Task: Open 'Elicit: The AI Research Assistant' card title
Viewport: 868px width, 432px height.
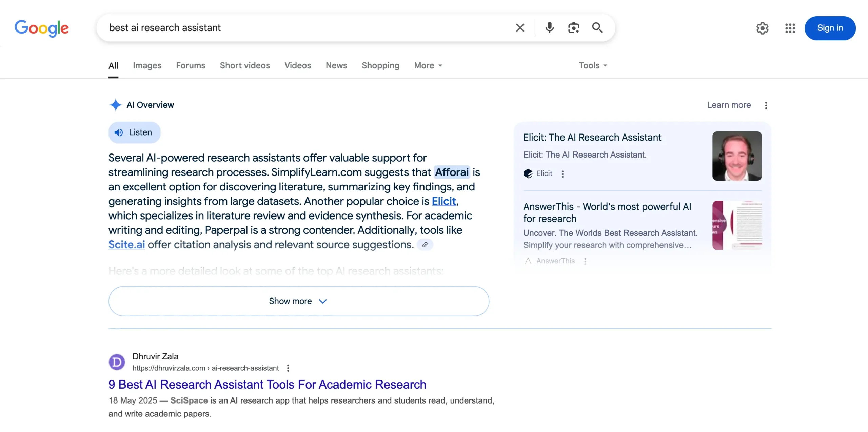Action: point(592,137)
